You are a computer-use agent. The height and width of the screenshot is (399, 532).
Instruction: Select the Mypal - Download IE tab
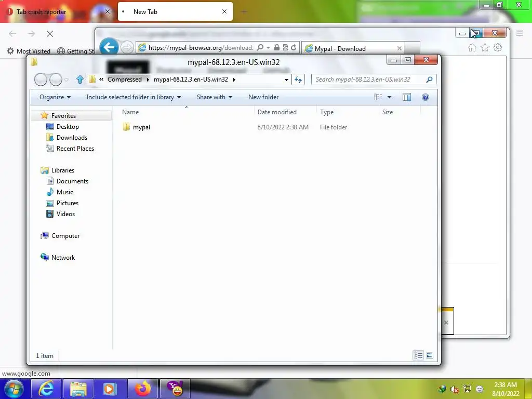point(353,48)
